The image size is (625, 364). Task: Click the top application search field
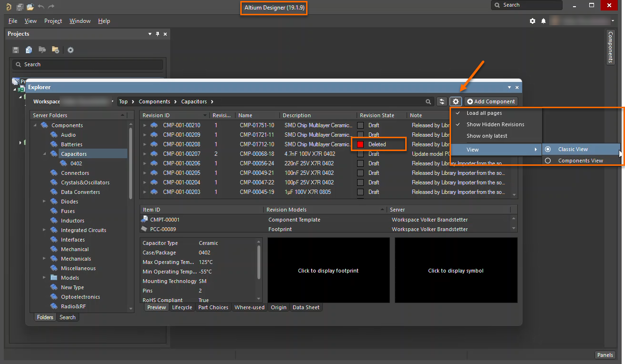pyautogui.click(x=527, y=5)
